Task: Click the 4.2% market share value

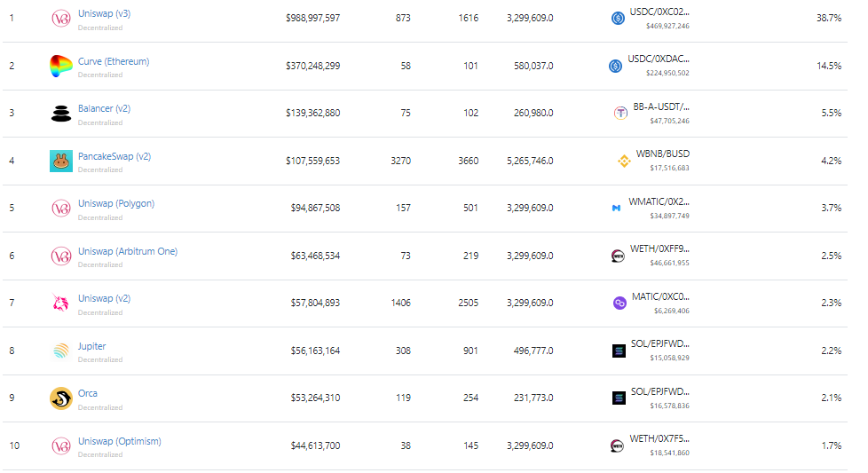Action: pyautogui.click(x=832, y=161)
